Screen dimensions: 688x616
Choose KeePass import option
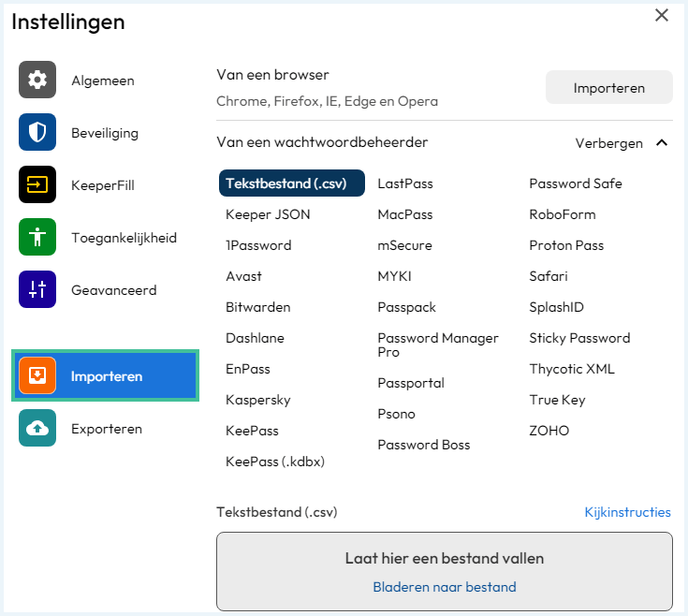tap(253, 431)
